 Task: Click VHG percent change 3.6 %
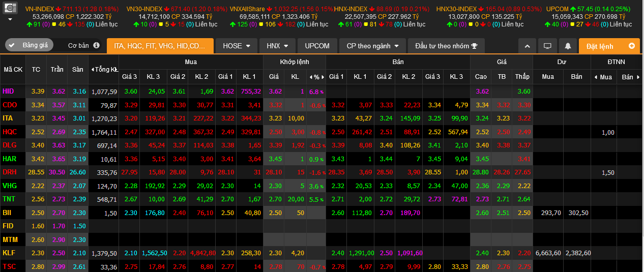(316, 186)
